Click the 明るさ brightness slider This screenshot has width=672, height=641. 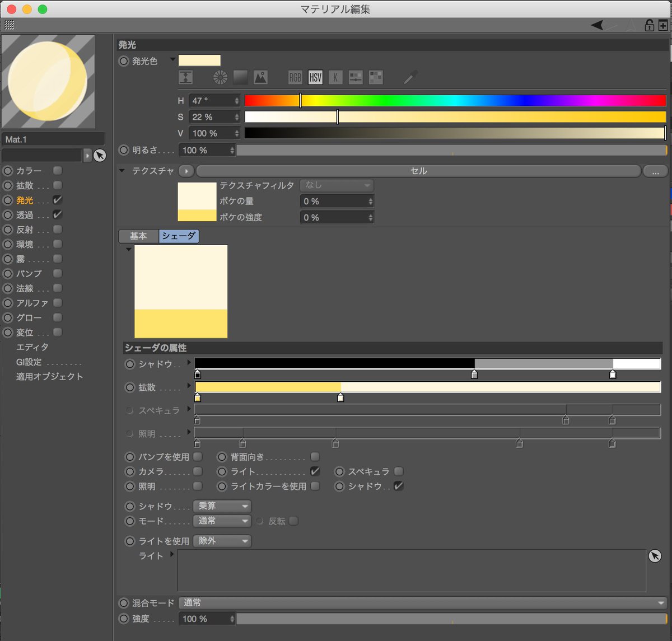tap(451, 150)
